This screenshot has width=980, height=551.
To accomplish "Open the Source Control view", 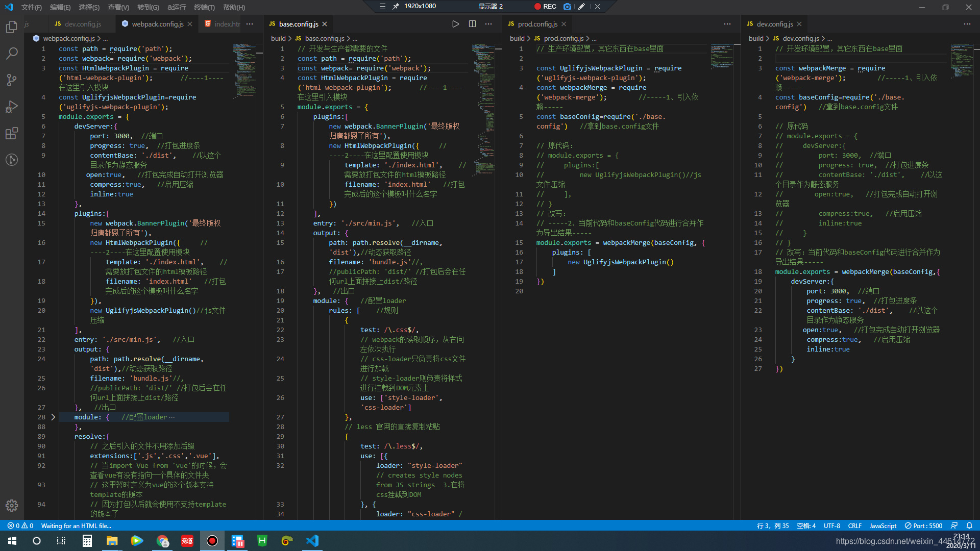I will coord(12,80).
